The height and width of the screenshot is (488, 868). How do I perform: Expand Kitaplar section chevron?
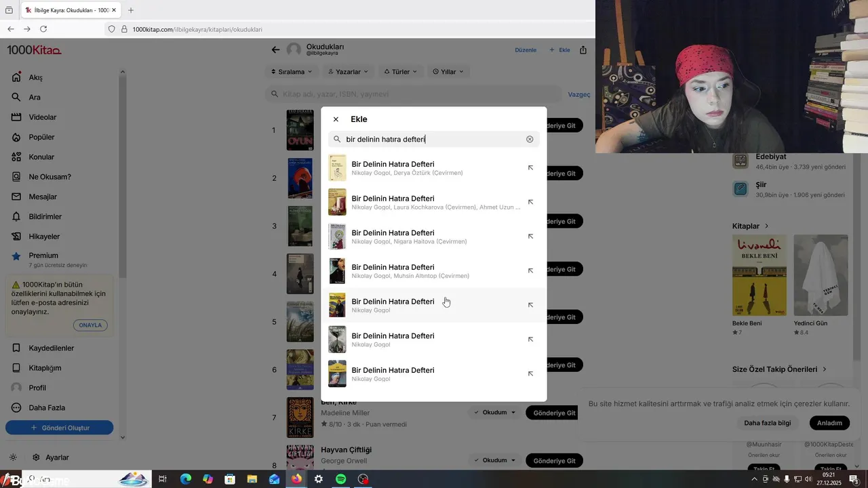(766, 226)
